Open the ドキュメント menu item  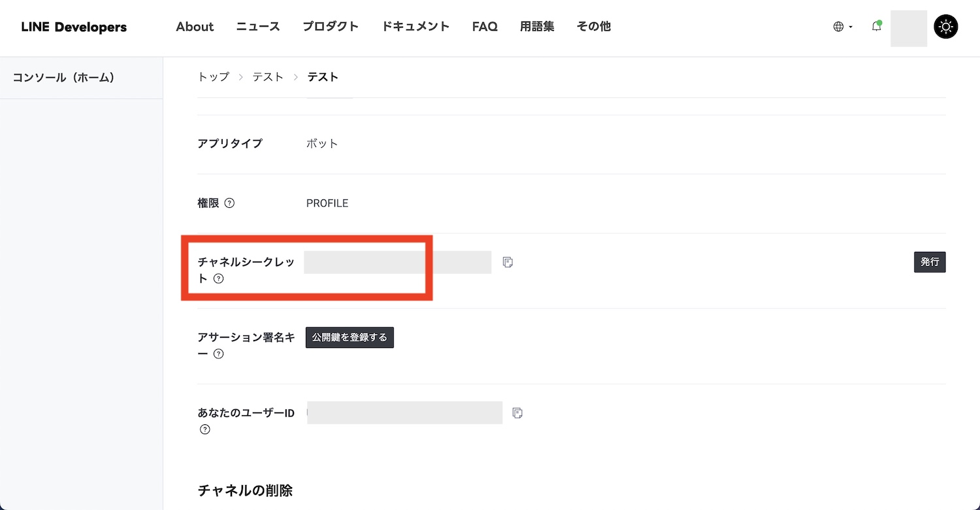point(416,27)
